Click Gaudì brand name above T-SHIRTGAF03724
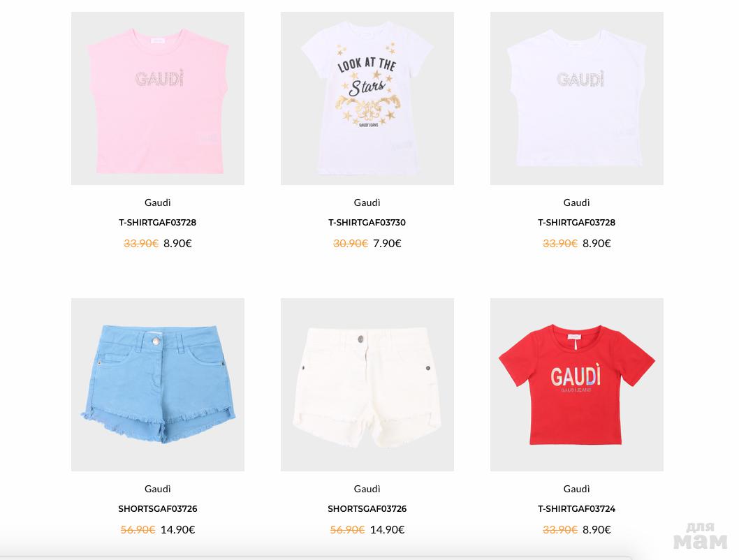Image resolution: width=739 pixels, height=560 pixels. click(576, 489)
